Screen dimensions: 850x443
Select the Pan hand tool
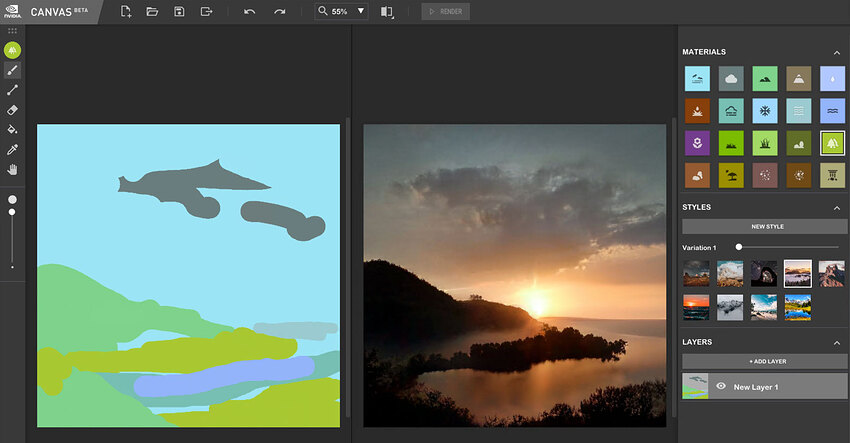[12, 170]
